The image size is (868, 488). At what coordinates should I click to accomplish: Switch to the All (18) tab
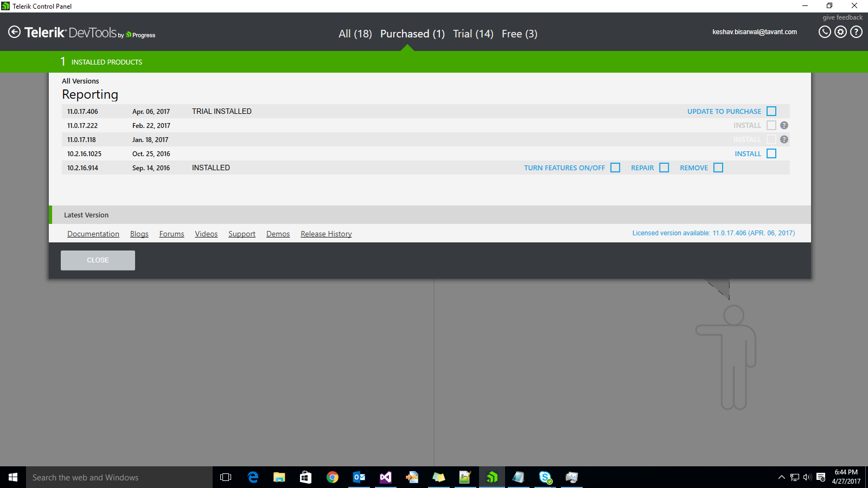[355, 34]
